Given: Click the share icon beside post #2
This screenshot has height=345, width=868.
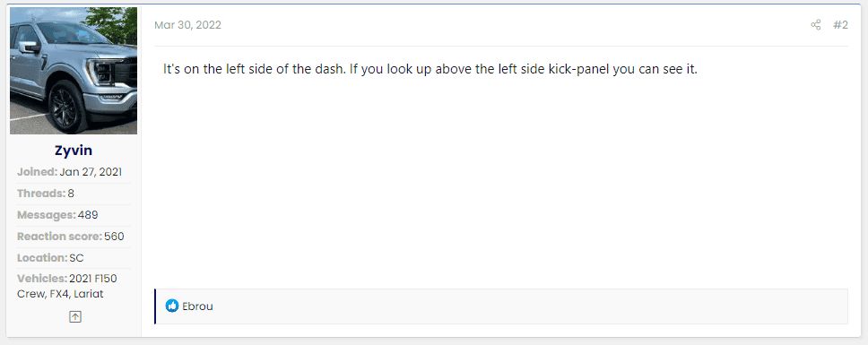Looking at the screenshot, I should [815, 25].
